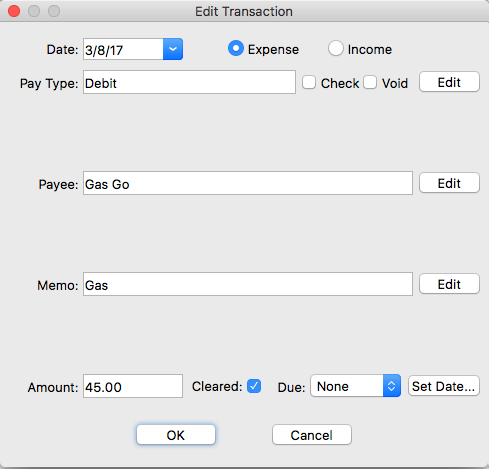Click into the Payee Gas Go field

coord(248,183)
